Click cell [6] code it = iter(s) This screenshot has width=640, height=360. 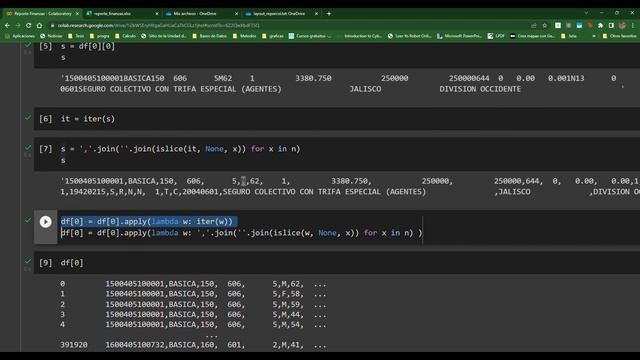pyautogui.click(x=88, y=119)
